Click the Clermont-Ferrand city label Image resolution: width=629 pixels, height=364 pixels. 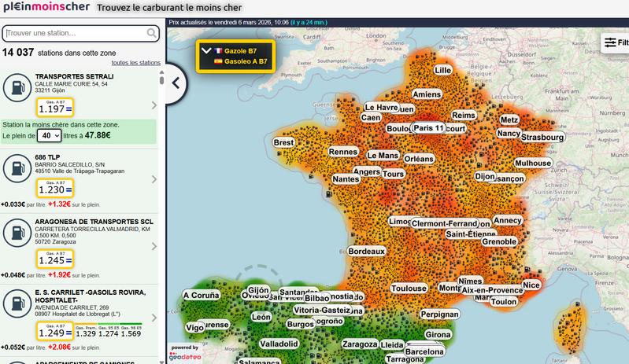(445, 223)
